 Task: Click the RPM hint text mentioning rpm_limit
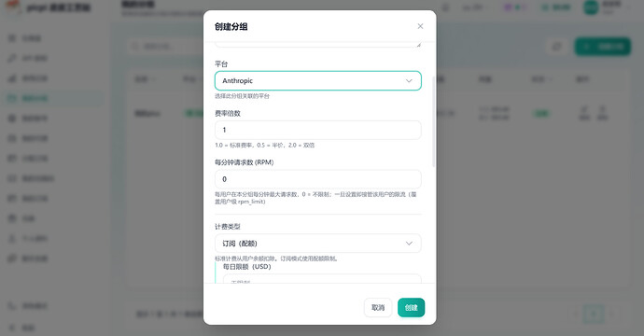pyautogui.click(x=315, y=198)
